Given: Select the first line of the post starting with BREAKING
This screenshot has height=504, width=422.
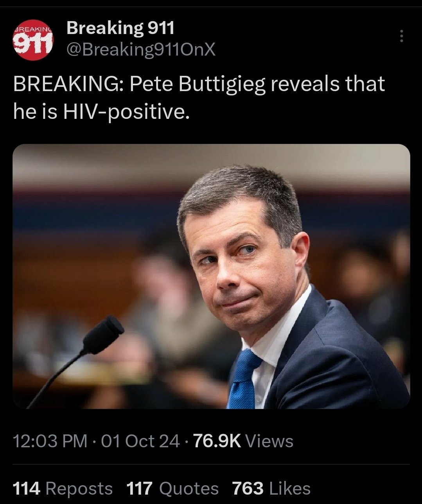Looking at the screenshot, I should pos(199,84).
